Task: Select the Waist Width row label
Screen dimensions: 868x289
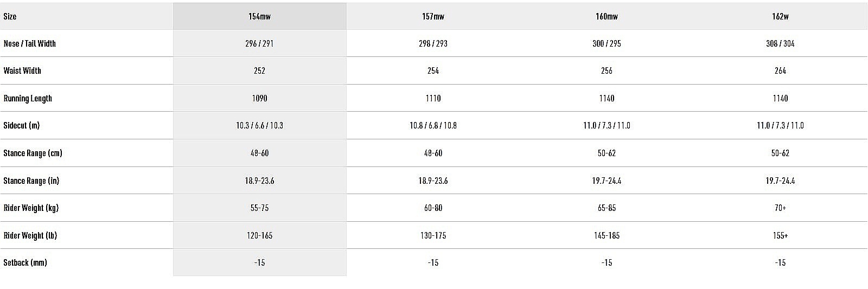Action: click(x=22, y=70)
